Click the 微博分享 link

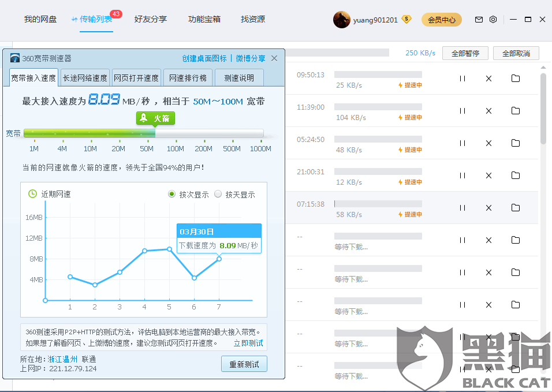250,58
